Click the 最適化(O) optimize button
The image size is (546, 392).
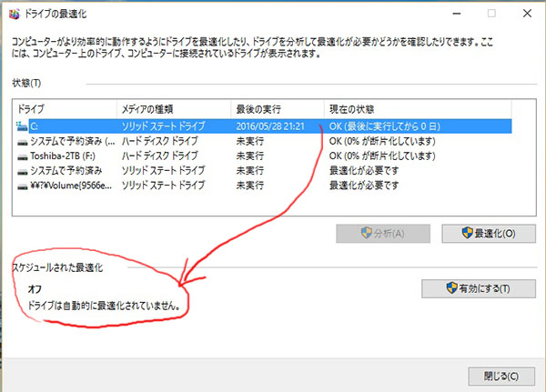tap(489, 233)
